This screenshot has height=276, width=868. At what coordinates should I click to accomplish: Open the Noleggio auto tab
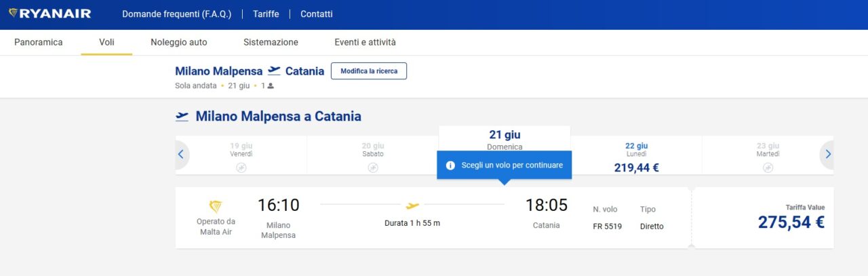(x=179, y=42)
